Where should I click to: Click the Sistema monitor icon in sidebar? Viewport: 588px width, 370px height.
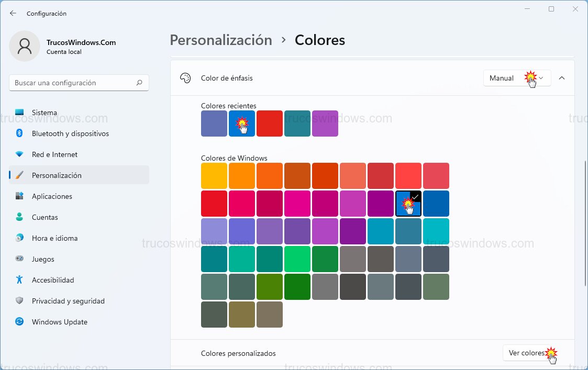tap(19, 113)
